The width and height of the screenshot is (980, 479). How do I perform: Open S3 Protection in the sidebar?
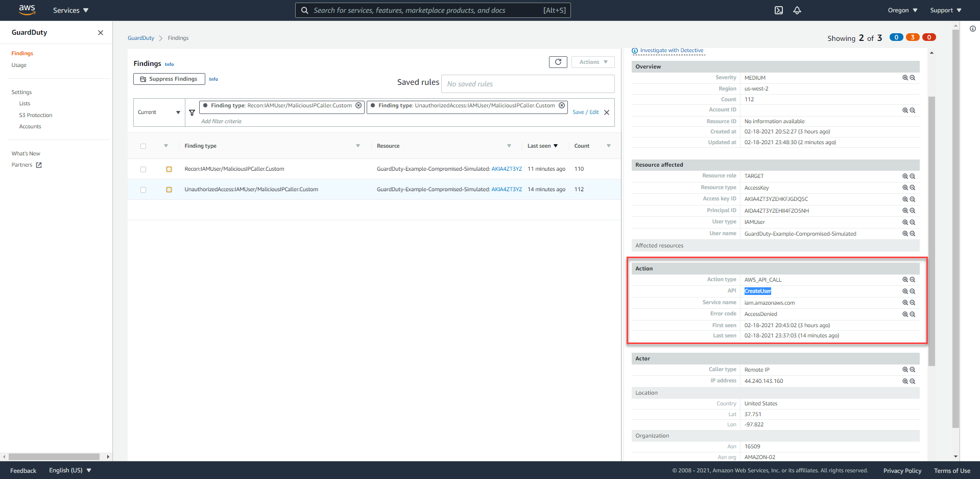pos(36,116)
